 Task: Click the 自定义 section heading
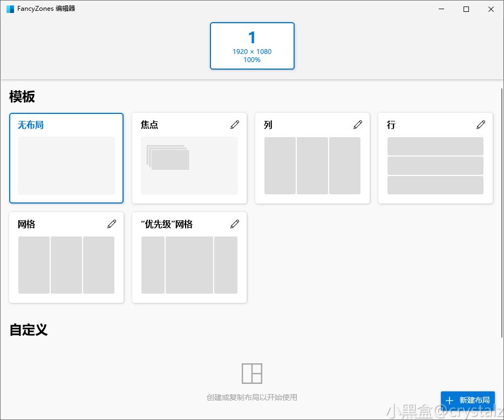[28, 330]
